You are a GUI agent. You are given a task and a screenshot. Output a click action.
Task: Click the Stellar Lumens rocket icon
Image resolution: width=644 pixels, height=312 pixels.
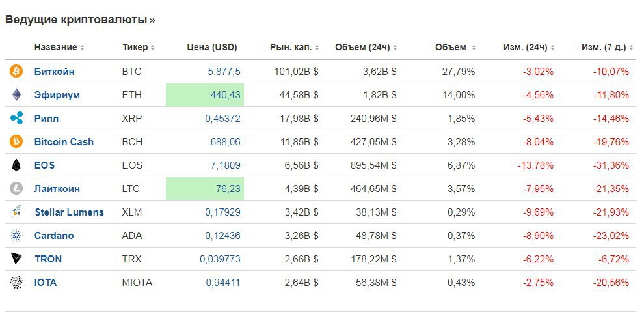(x=16, y=212)
